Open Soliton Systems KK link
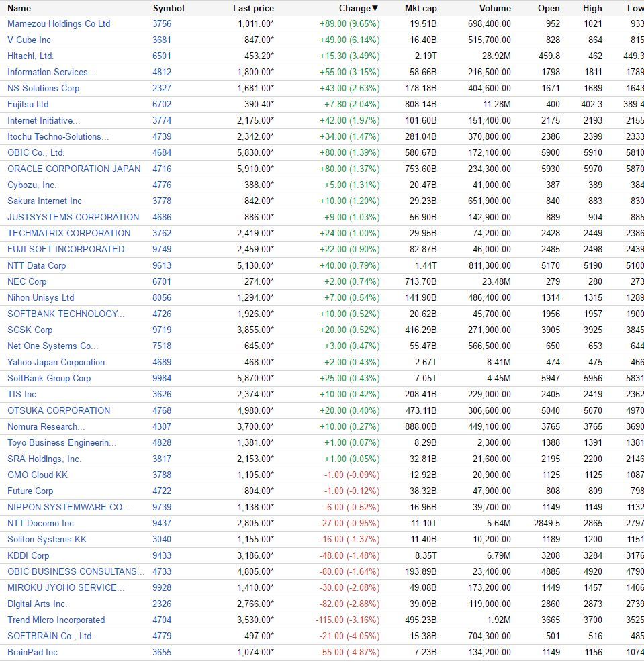644x662 pixels. [x=47, y=539]
